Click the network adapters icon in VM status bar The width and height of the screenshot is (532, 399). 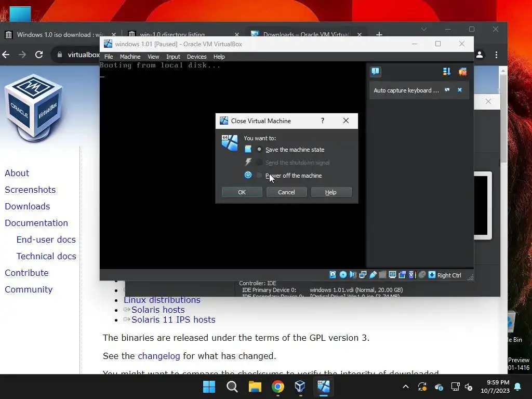pyautogui.click(x=363, y=275)
